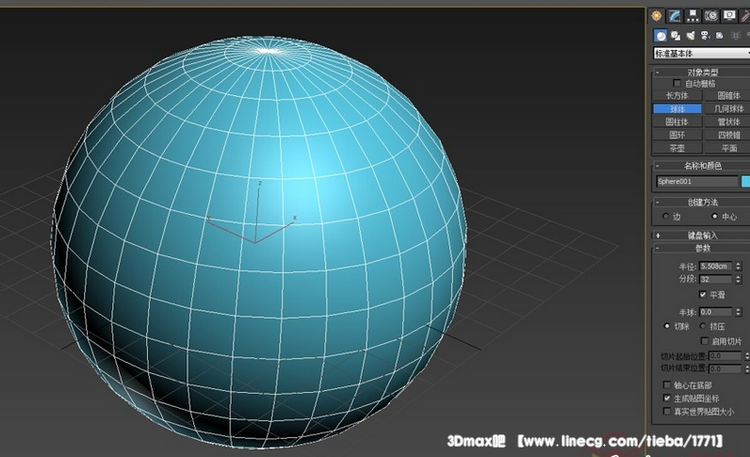Open the 标准基本体 primitives dropdown
Image resolution: width=750 pixels, height=457 pixels.
700,53
